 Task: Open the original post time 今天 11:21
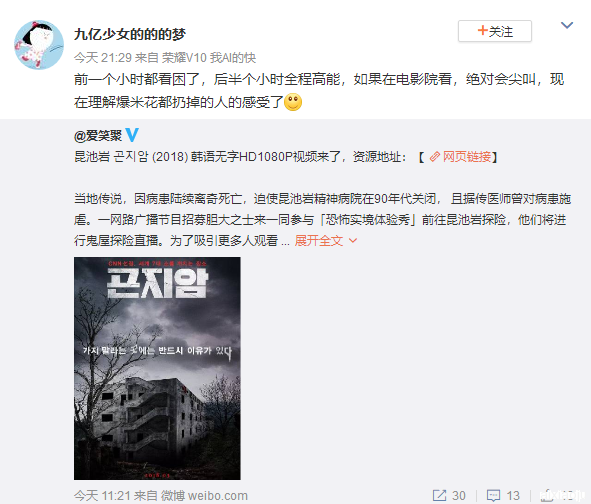(x=102, y=495)
